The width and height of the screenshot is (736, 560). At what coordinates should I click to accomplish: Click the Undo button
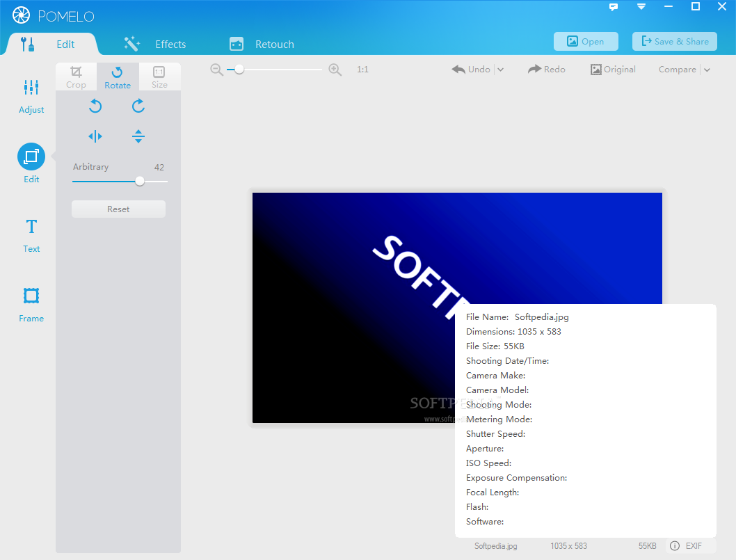tap(471, 70)
